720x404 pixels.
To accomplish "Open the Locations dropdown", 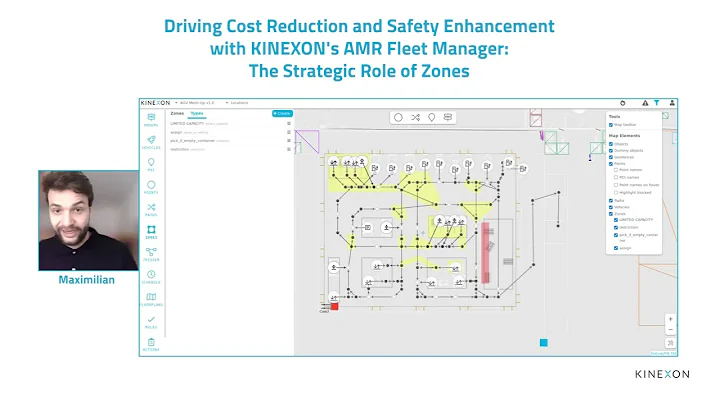I will [237, 103].
